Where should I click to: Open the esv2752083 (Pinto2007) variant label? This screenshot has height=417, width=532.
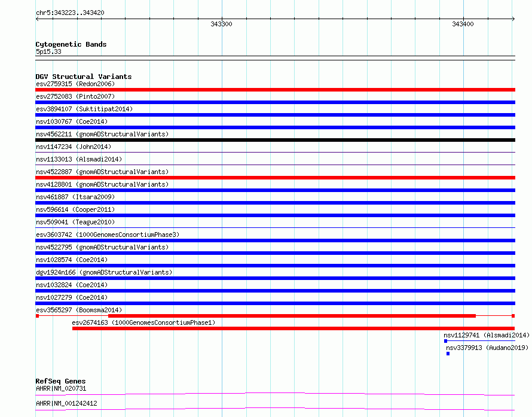pos(75,96)
